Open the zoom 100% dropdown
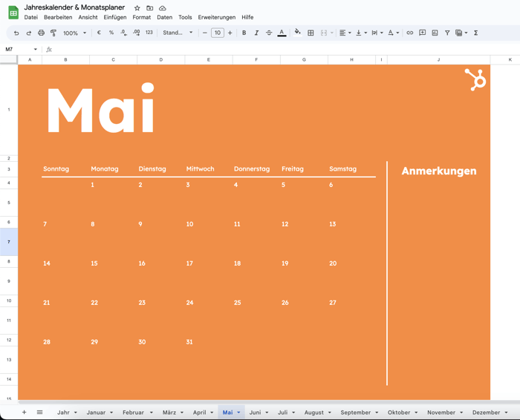This screenshot has width=520, height=420. (74, 33)
